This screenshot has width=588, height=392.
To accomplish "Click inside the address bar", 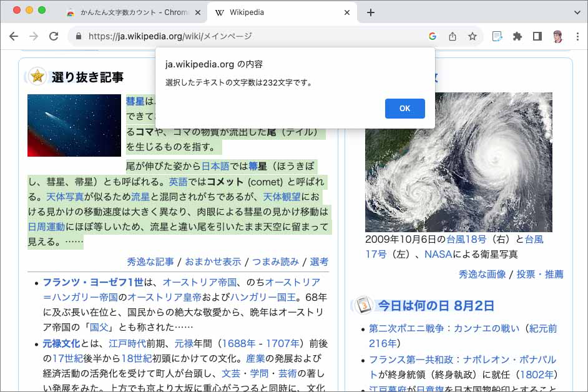I will (x=250, y=37).
